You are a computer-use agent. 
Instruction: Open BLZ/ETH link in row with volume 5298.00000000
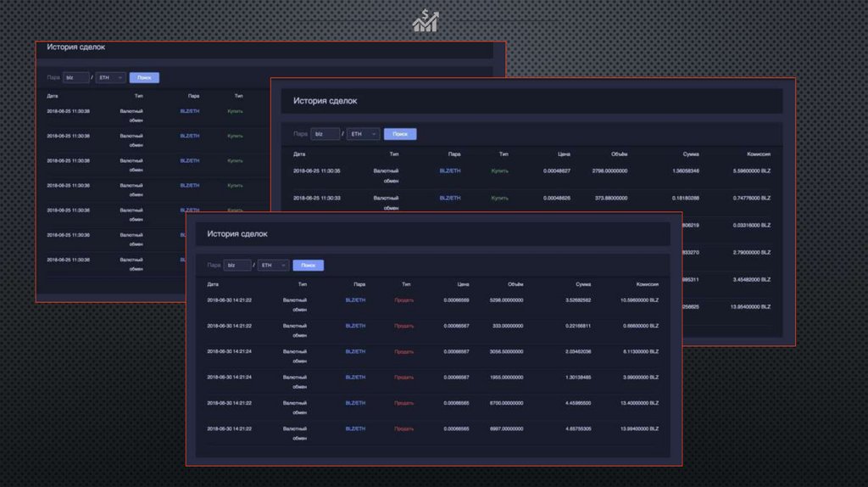click(x=356, y=300)
